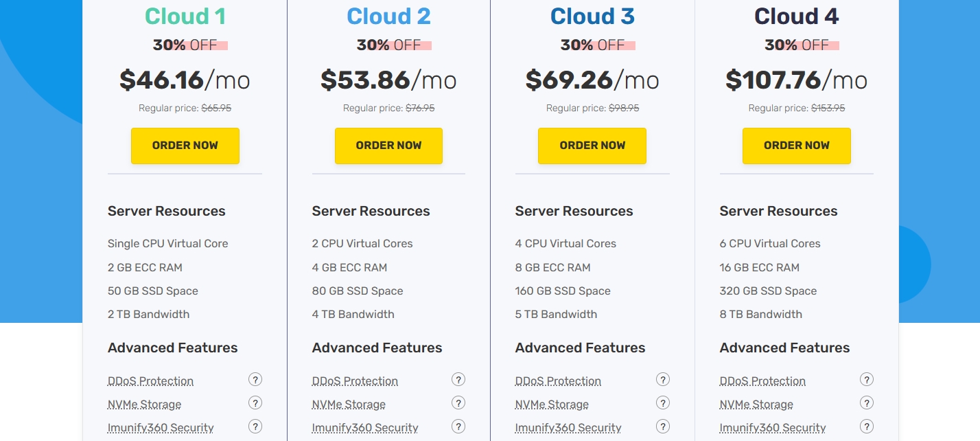Screen dimensions: 980x441
Task: Open NVMe Storage link under Cloud 2
Action: click(x=349, y=405)
